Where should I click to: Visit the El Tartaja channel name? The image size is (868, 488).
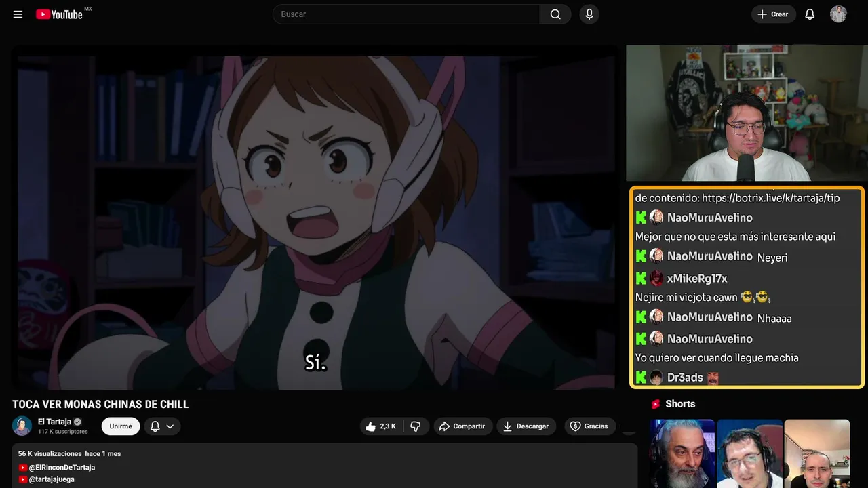(54, 422)
